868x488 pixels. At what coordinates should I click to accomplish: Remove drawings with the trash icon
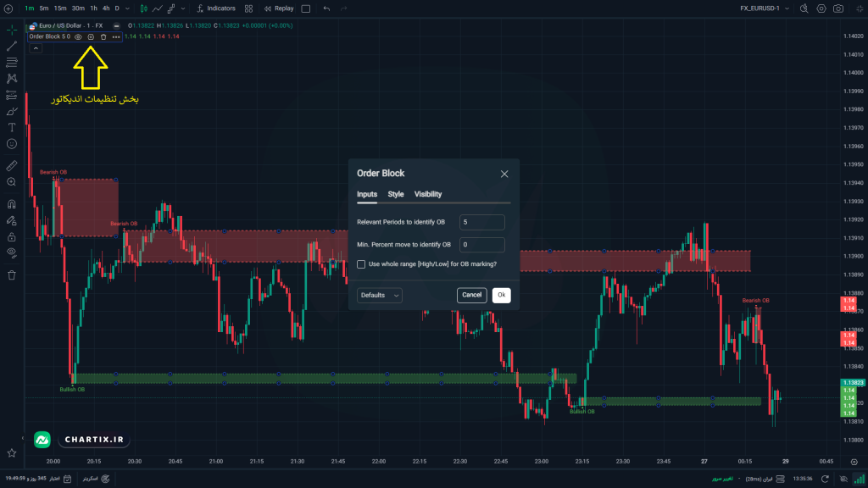[x=12, y=275]
